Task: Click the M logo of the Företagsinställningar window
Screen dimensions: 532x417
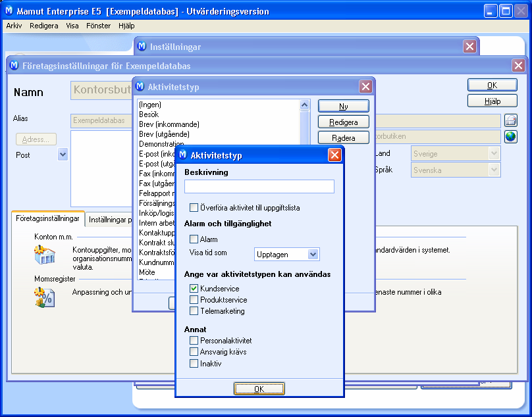Action: 14,65
